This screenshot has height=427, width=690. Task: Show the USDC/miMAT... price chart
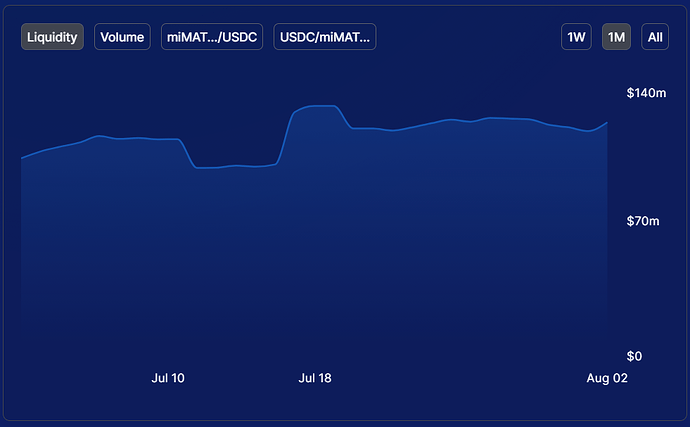[x=324, y=37]
